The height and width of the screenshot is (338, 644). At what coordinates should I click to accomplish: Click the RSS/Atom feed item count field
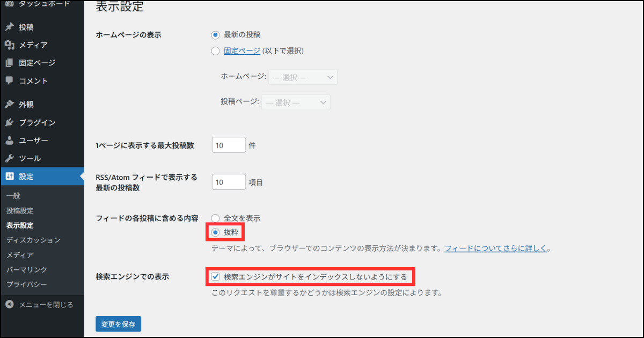pos(229,182)
